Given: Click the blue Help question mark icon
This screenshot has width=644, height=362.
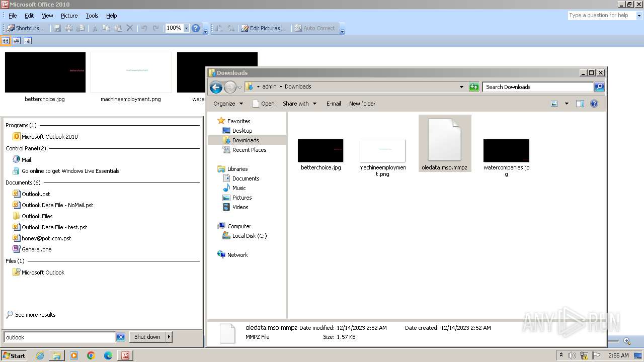Looking at the screenshot, I should point(196,28).
